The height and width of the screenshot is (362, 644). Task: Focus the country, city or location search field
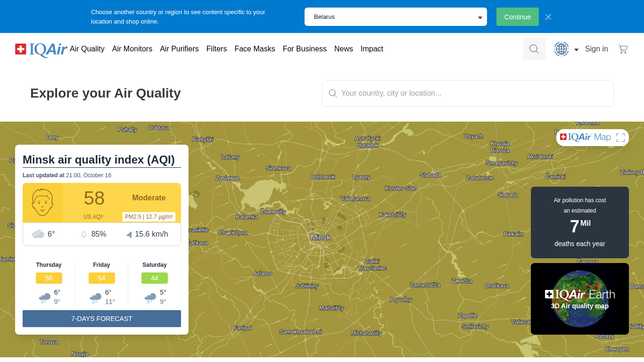click(x=468, y=93)
